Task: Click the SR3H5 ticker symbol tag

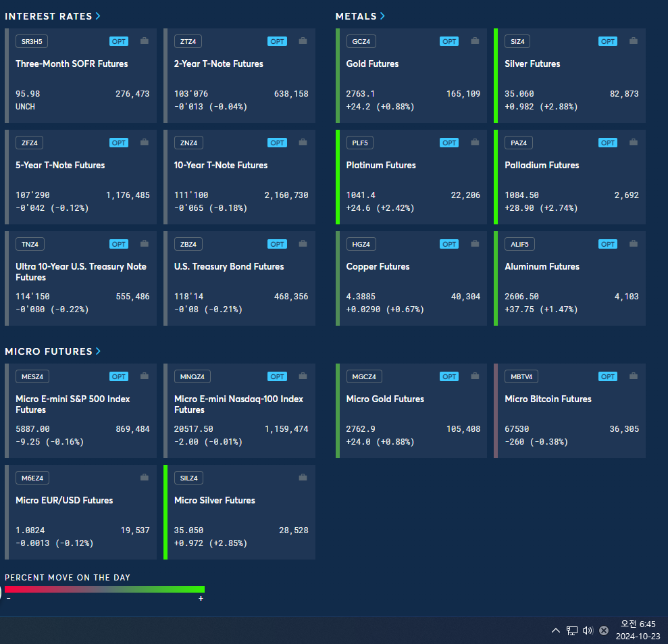Action: point(32,41)
